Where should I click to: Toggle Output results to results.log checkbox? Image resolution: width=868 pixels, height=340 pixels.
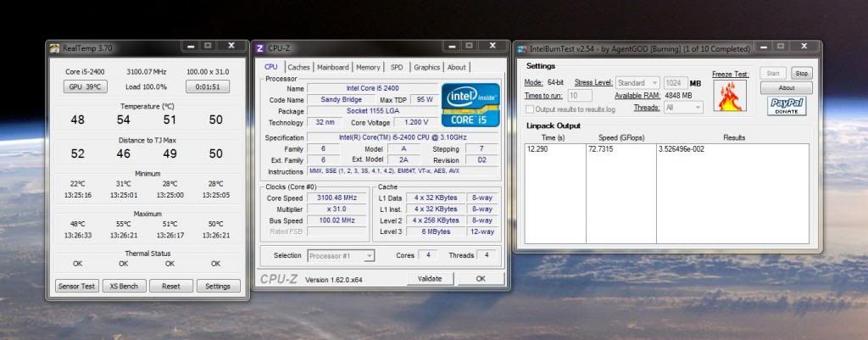[x=530, y=109]
